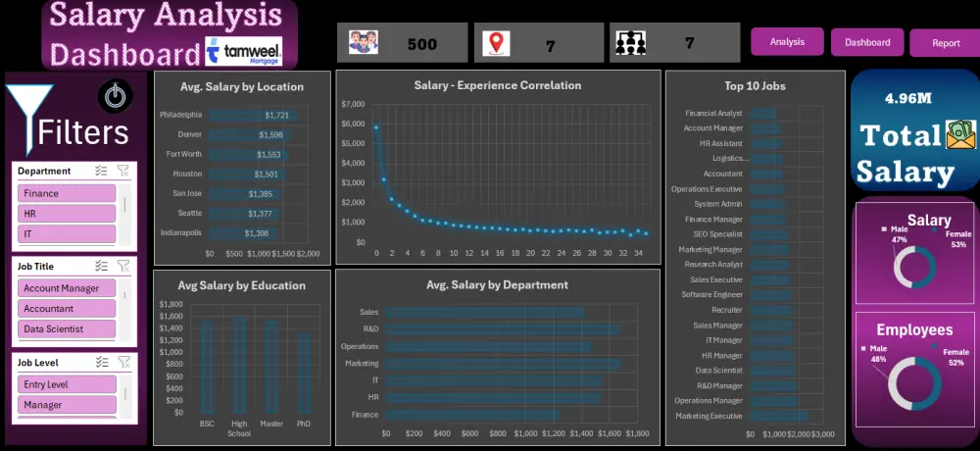Select Account Manager in the Job Title slicer
This screenshot has width=980, height=451.
pos(67,288)
